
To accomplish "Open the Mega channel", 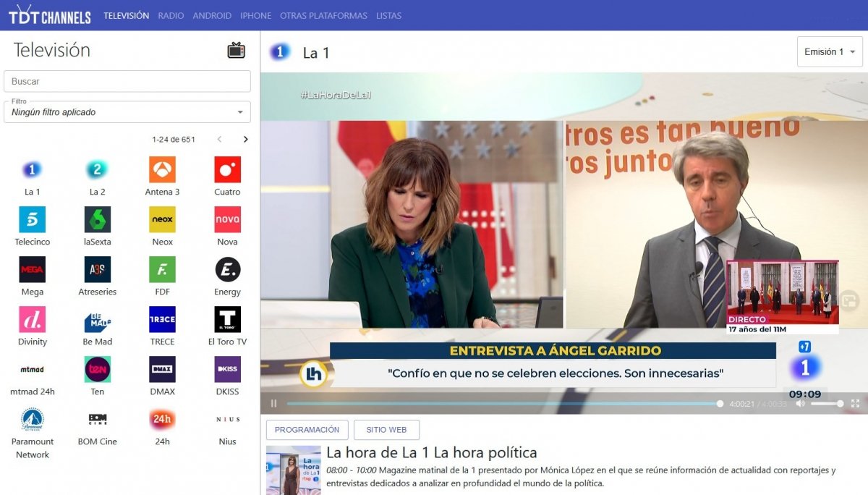I will point(32,270).
